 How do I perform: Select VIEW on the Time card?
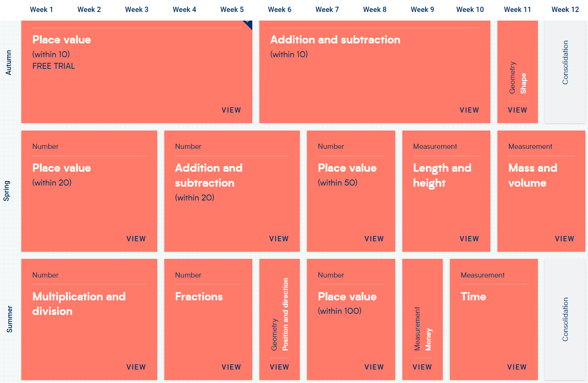click(517, 367)
